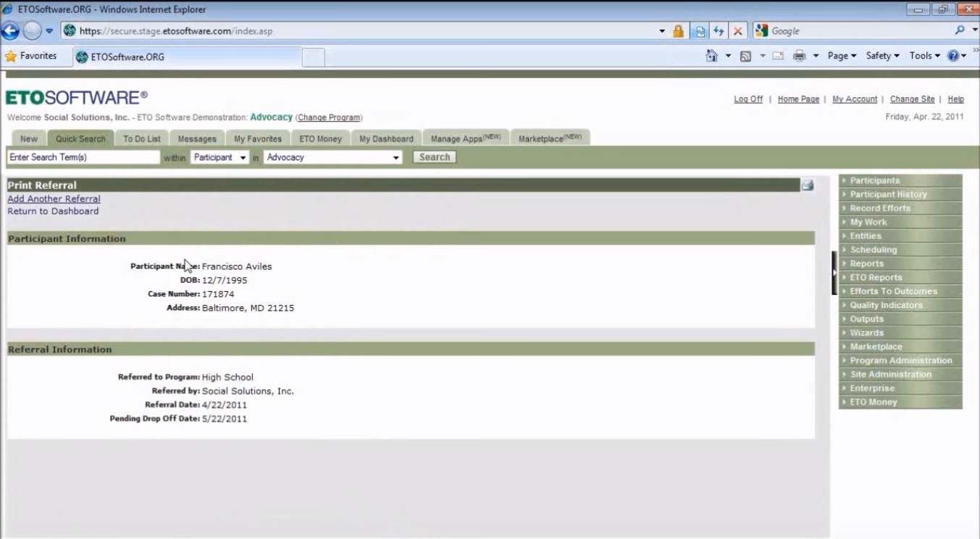Switch to the To Do List tab

pos(142,138)
